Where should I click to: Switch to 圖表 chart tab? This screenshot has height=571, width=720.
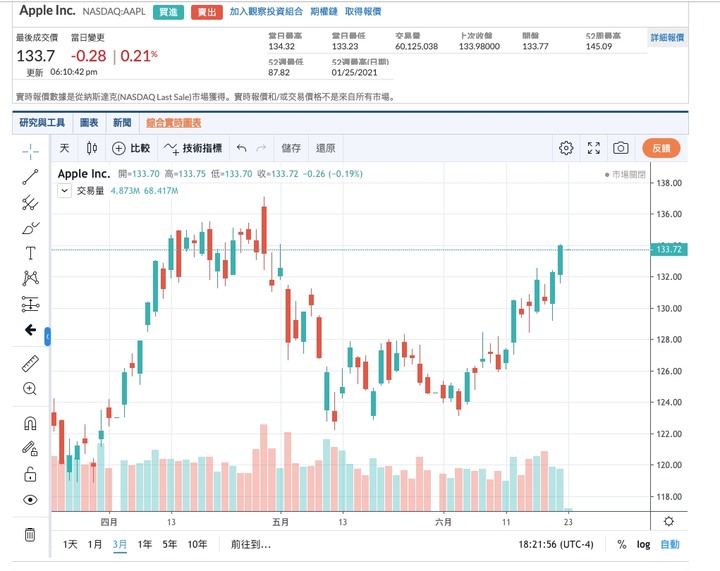[89, 123]
